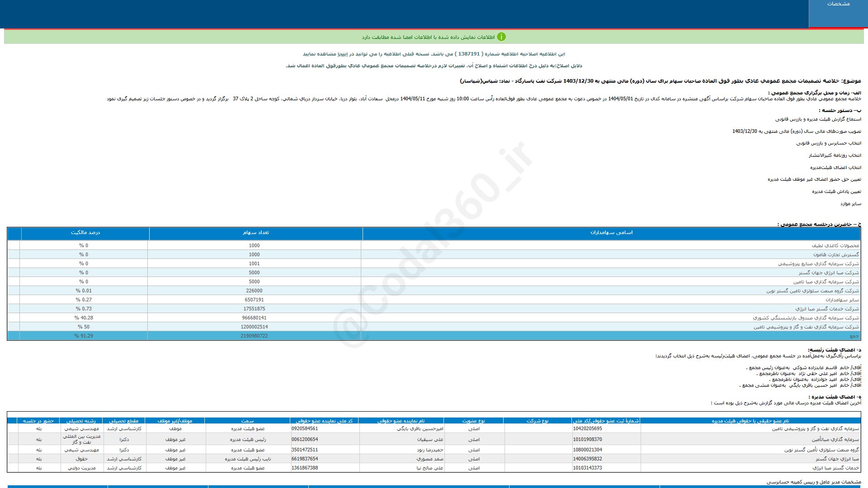The width and height of the screenshot is (868, 488).
Task: Click national code 1361867388
Action: (305, 468)
